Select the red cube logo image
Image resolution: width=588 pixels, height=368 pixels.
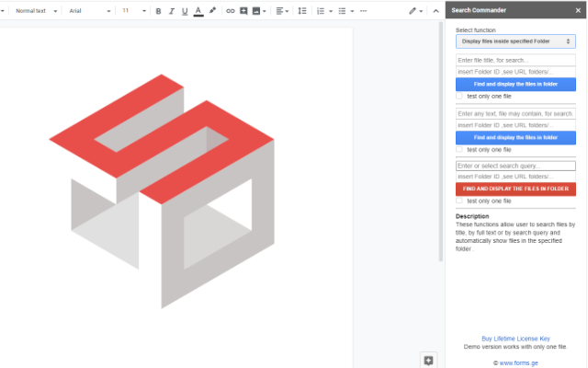(162, 191)
